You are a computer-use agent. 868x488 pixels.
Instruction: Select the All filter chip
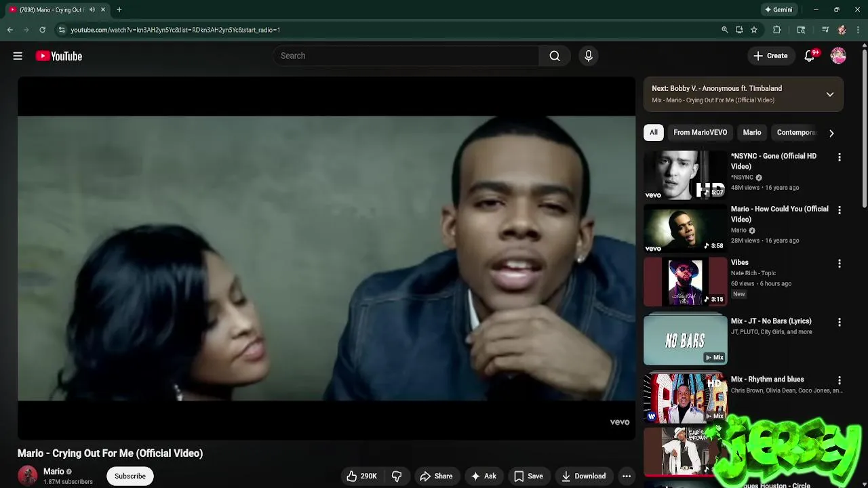point(654,133)
